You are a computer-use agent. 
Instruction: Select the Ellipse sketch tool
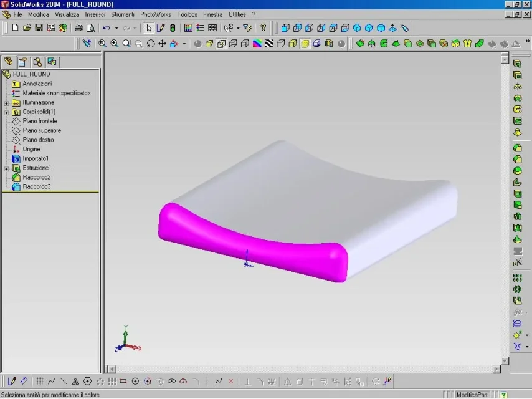171,382
